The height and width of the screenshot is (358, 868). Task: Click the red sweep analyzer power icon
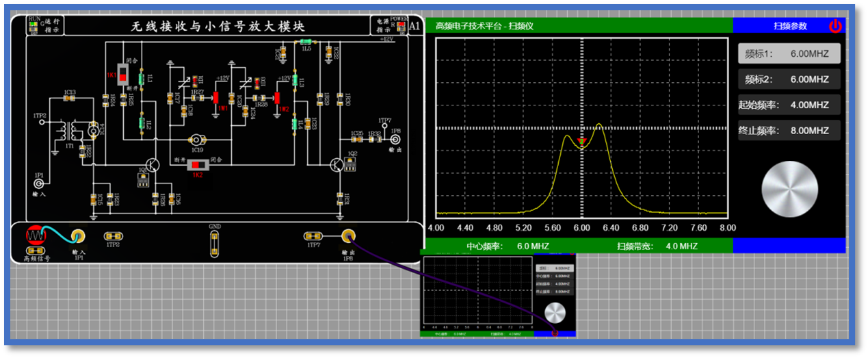pyautogui.click(x=835, y=26)
